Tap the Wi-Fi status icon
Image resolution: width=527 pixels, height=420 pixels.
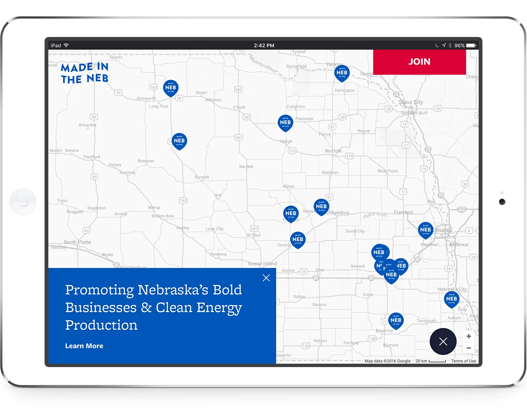66,45
